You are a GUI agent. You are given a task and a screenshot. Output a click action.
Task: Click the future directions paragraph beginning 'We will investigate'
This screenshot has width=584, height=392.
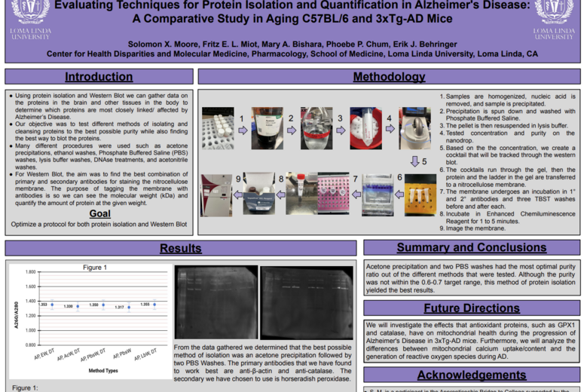click(x=470, y=341)
